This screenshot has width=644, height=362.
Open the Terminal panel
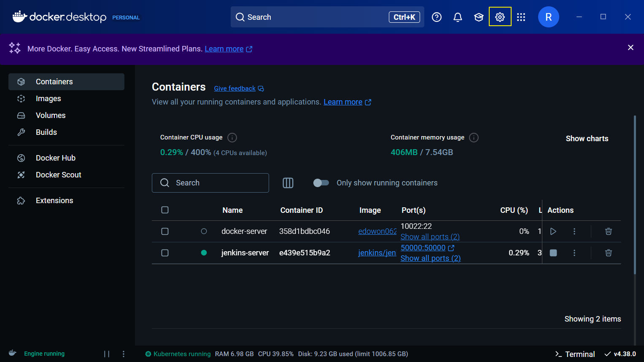point(575,354)
